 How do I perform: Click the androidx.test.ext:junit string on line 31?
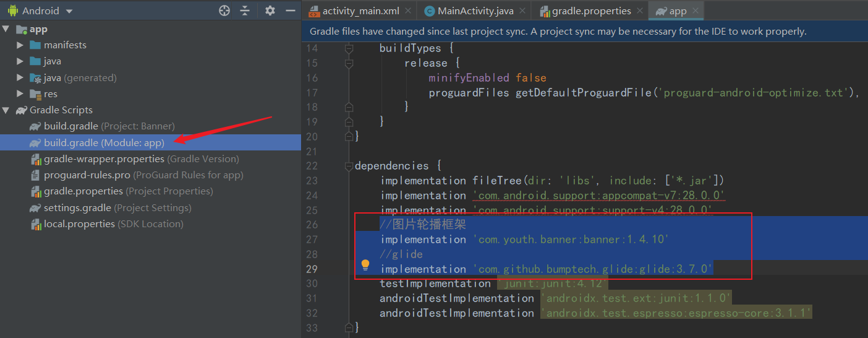pos(636,298)
